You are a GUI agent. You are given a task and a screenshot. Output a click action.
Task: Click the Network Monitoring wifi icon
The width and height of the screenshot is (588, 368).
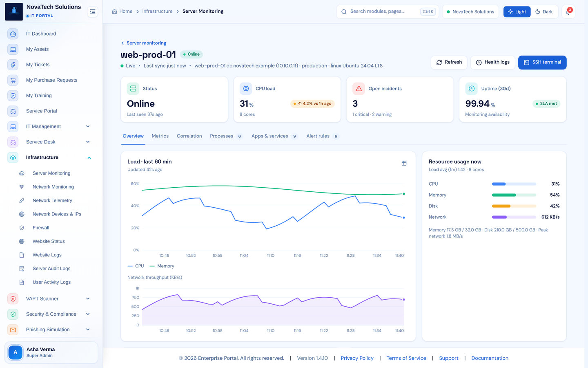tap(22, 187)
